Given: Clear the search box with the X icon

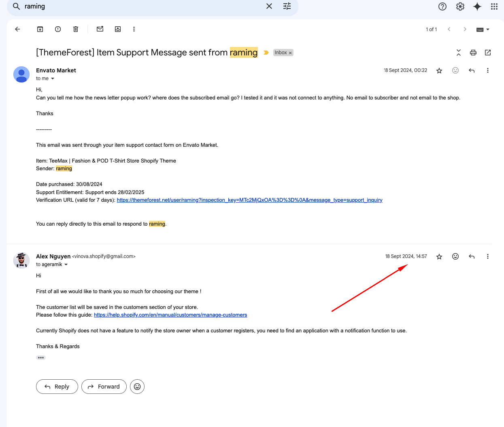Looking at the screenshot, I should point(269,6).
